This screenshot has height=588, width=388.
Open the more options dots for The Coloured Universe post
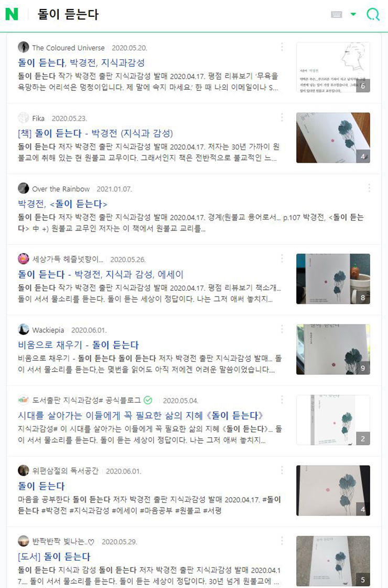[282, 47]
